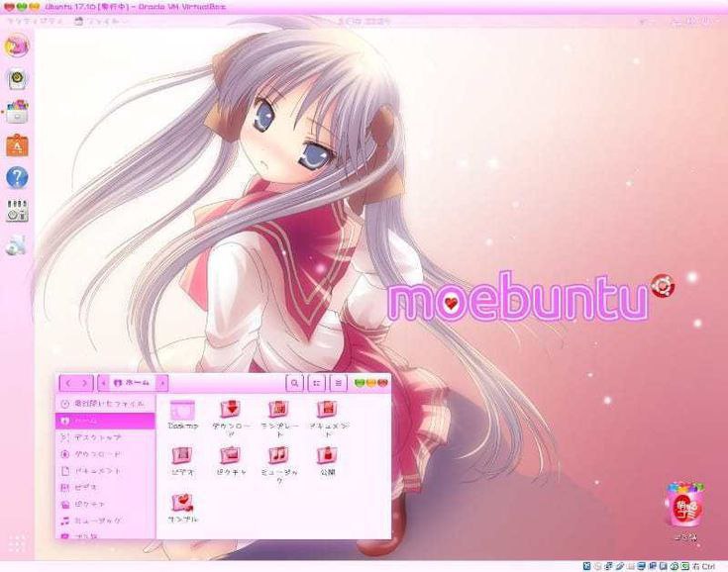Go back in the file manager
The height and width of the screenshot is (572, 728).
(68, 383)
